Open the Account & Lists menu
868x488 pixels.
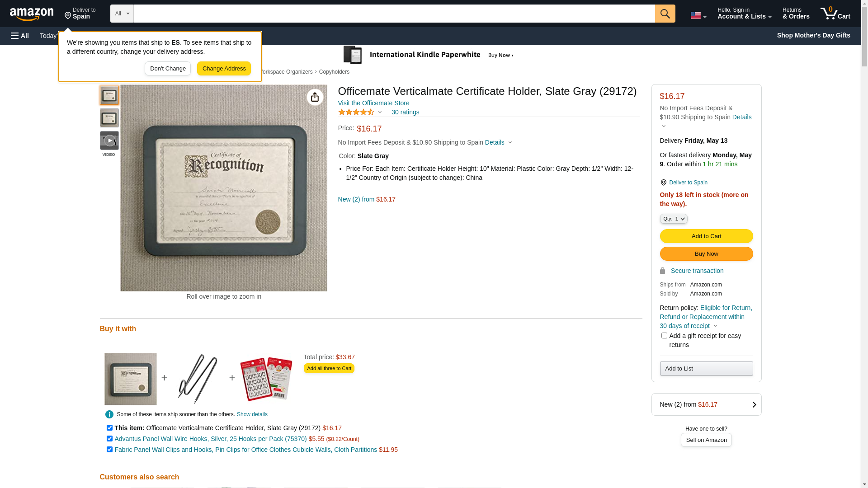point(744,14)
